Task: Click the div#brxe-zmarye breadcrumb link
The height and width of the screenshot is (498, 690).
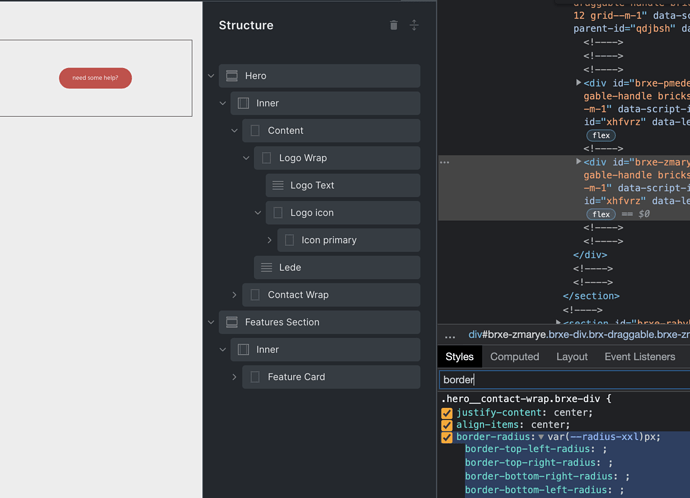Action: click(x=579, y=335)
